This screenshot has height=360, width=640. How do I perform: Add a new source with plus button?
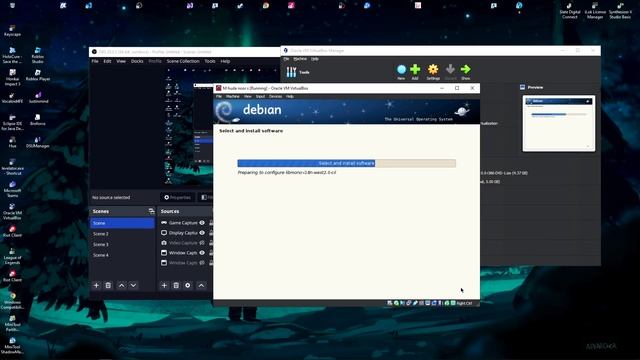pyautogui.click(x=164, y=285)
